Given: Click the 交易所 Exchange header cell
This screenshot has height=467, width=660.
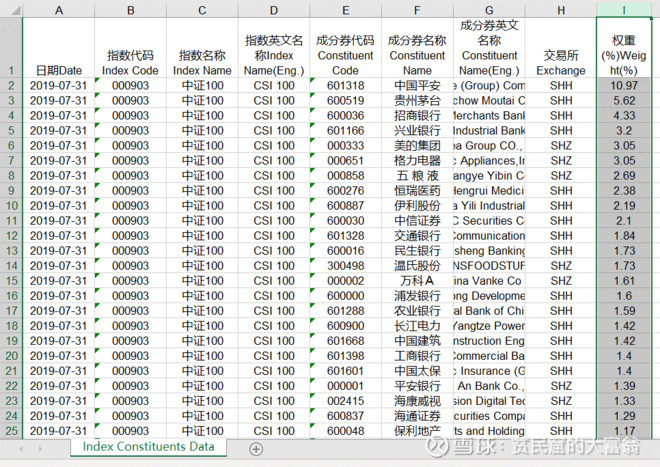Looking at the screenshot, I should pyautogui.click(x=561, y=48).
